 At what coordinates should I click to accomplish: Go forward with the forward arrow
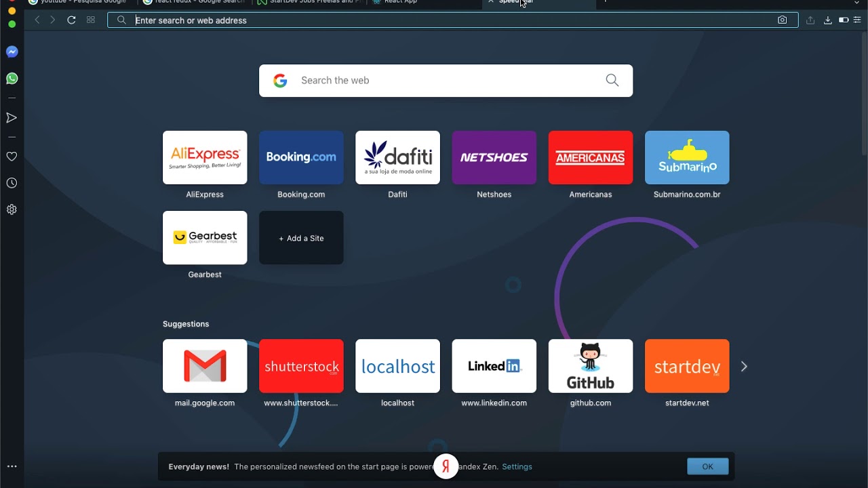(x=53, y=20)
